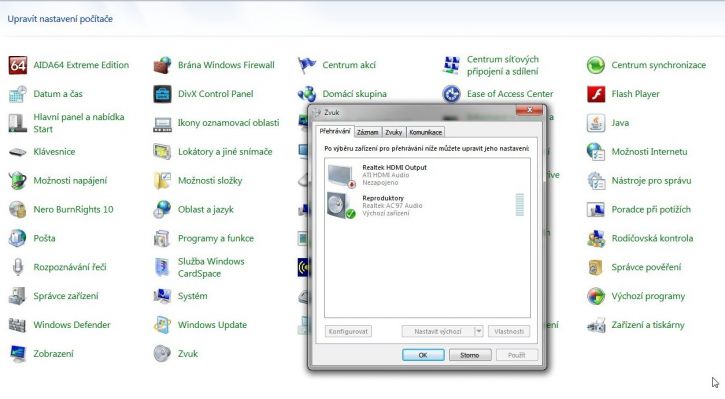Confirm the Zvuk dialog with OK
The image size is (725, 399).
423,355
